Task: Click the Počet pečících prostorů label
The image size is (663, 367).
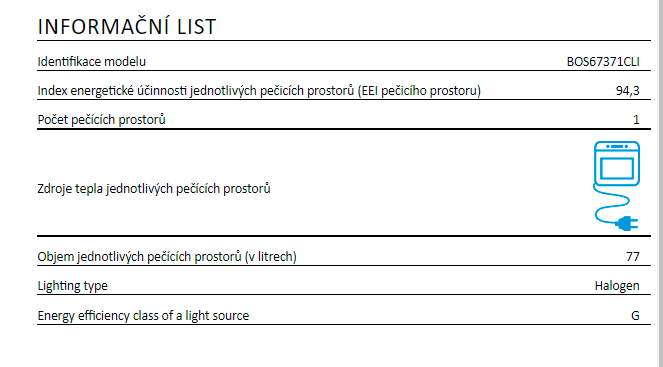Action: 101,120
